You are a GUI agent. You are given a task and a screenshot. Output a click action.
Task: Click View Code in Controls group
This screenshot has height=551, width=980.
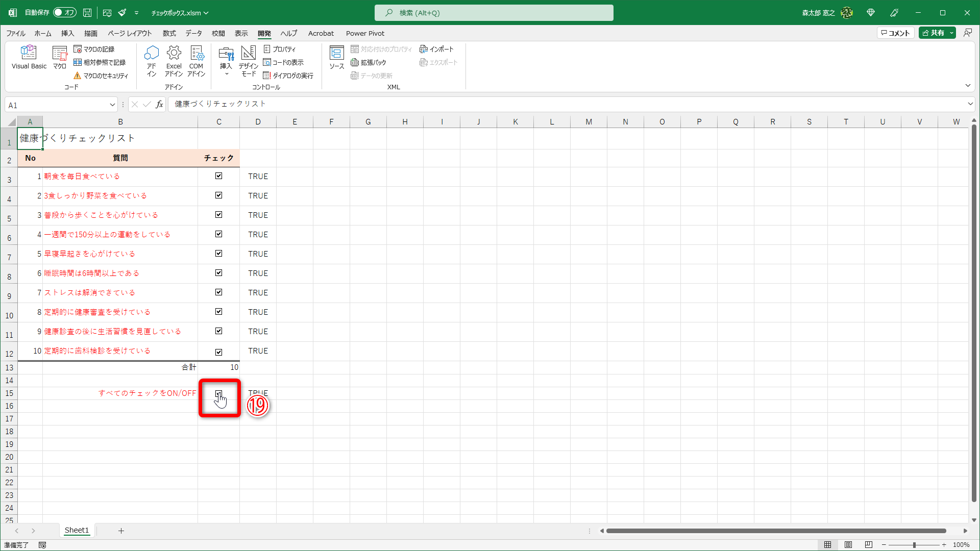284,62
